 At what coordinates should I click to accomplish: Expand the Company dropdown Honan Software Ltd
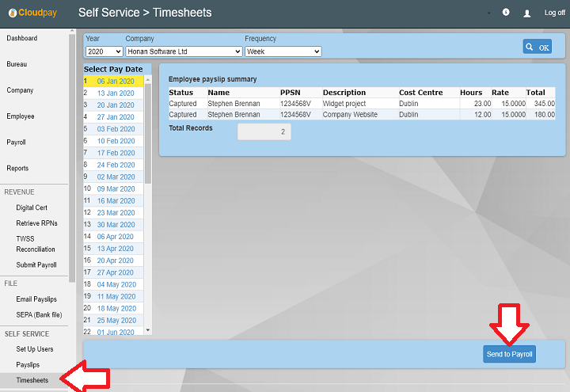tap(183, 51)
